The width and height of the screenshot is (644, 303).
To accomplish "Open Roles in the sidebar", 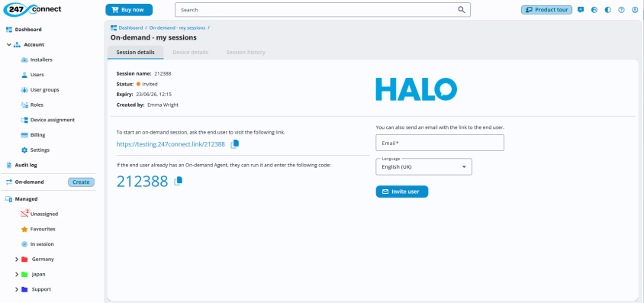I will (37, 105).
